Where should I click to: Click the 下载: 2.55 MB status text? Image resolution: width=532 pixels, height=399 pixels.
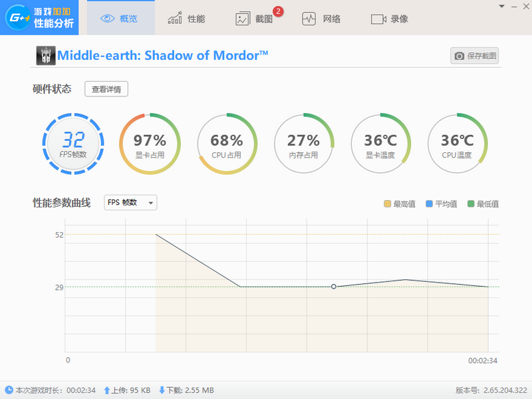click(x=190, y=390)
